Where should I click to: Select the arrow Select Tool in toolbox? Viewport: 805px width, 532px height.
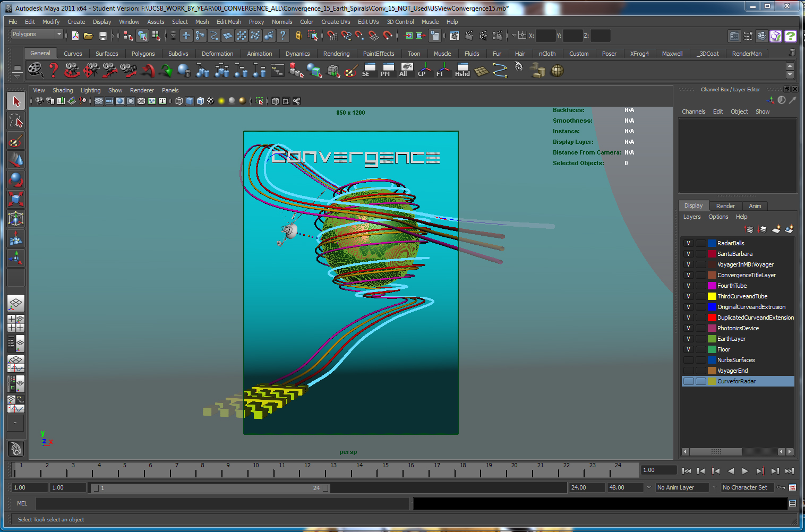[16, 101]
